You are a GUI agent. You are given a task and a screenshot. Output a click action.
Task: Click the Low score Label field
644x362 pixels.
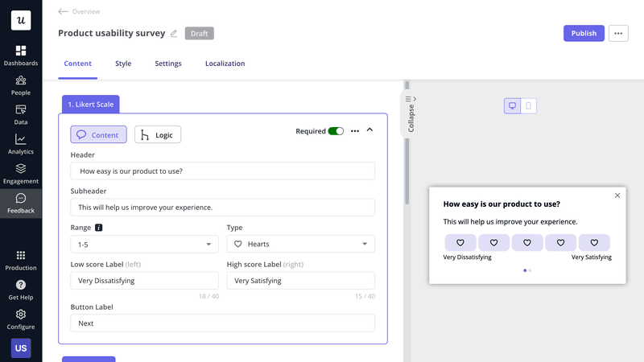[145, 281]
